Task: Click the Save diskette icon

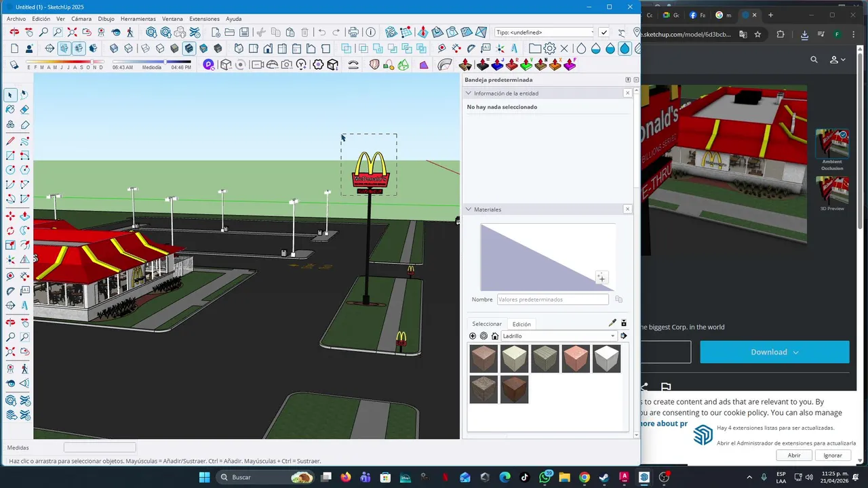Action: coord(243,32)
